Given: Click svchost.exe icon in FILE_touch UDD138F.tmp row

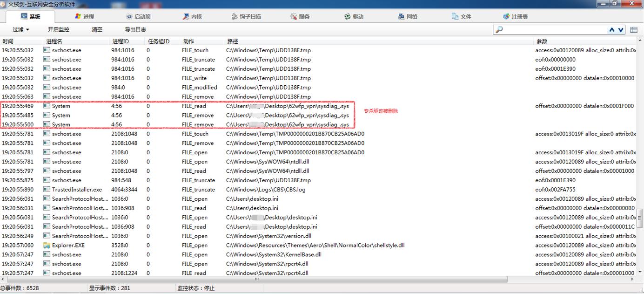Looking at the screenshot, I should 47,50.
